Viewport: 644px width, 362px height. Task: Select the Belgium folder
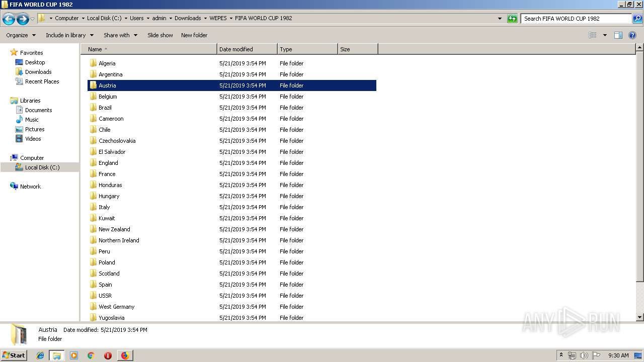point(232,97)
